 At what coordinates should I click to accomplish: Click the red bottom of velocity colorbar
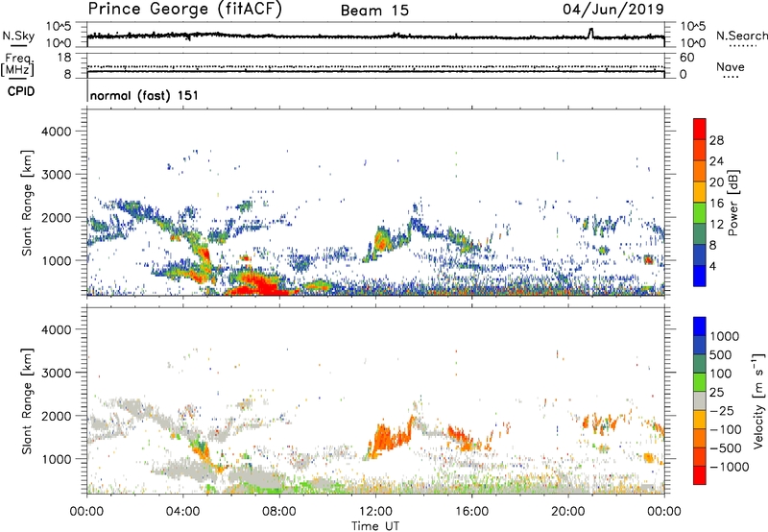coord(700,475)
